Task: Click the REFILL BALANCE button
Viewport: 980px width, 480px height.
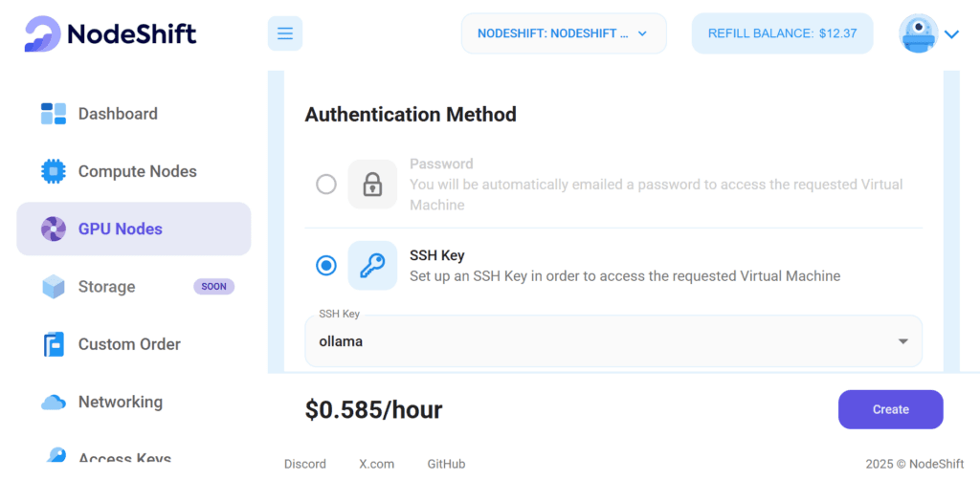Action: (x=782, y=33)
